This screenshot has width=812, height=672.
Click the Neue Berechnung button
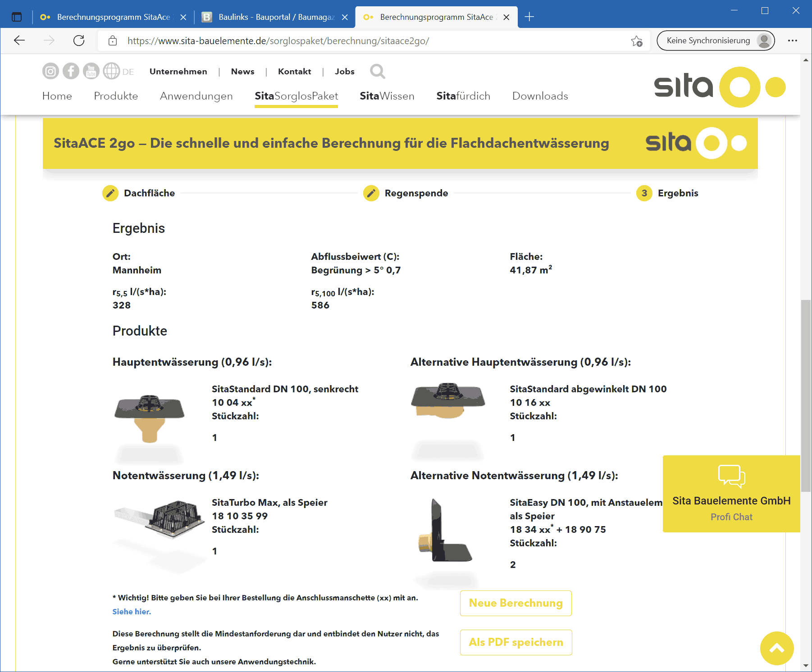pos(516,603)
